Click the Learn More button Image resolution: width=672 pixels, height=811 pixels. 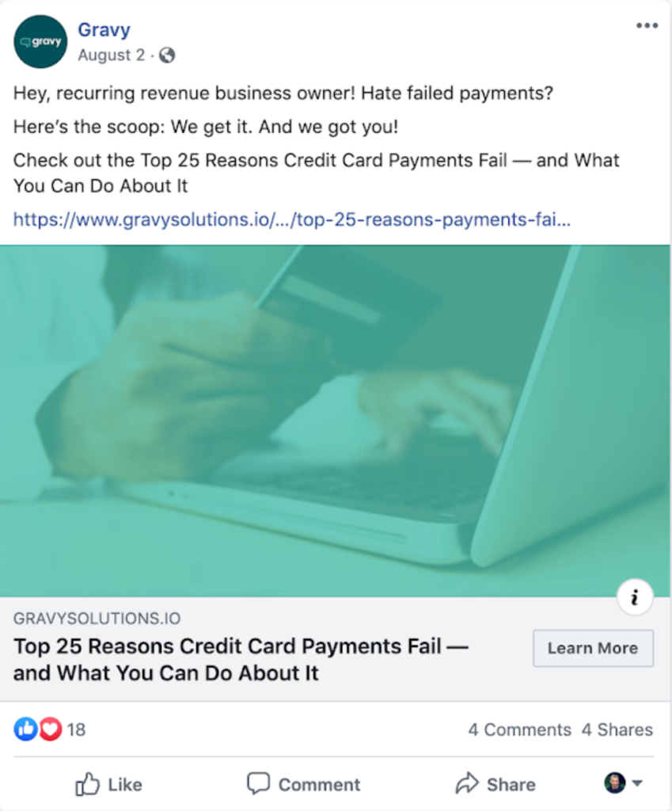click(x=593, y=648)
